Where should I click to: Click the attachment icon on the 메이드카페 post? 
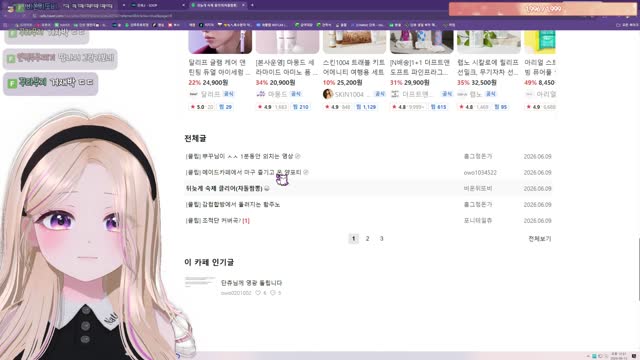[306, 172]
